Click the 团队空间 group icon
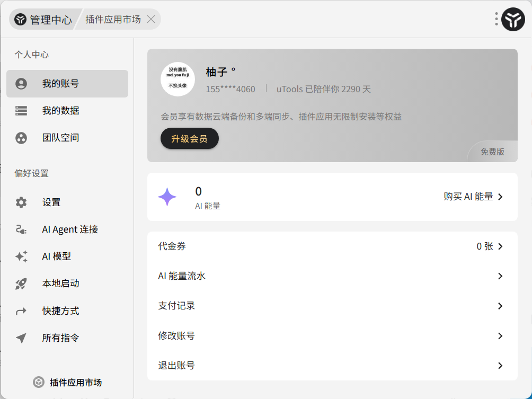 pyautogui.click(x=21, y=138)
